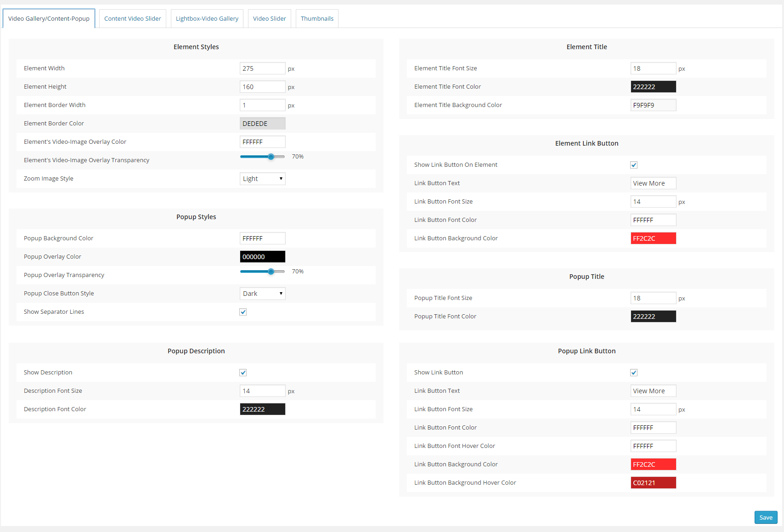Click the Element Link Button Text field
784x532 pixels.
point(653,183)
